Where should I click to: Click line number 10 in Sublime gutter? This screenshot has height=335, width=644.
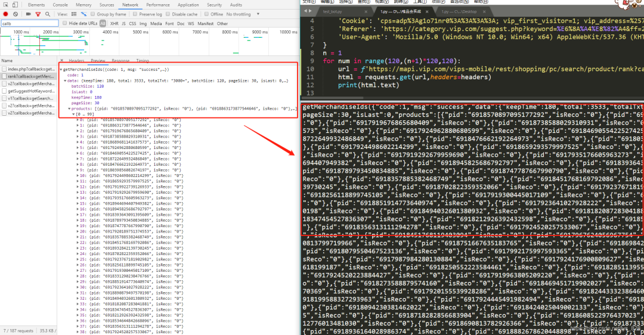[311, 69]
